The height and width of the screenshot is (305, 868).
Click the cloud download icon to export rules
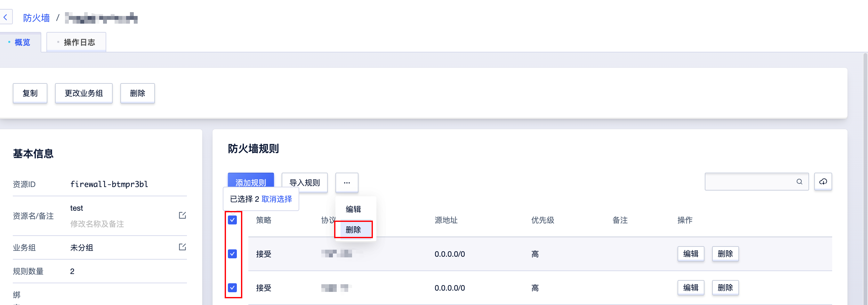(823, 182)
